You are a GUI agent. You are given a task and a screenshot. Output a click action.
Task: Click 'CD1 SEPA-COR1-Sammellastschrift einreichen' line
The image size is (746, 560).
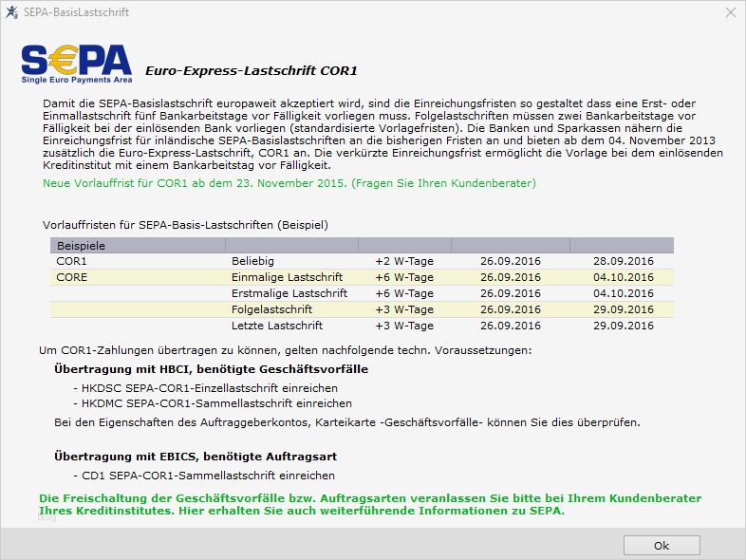pos(204,476)
